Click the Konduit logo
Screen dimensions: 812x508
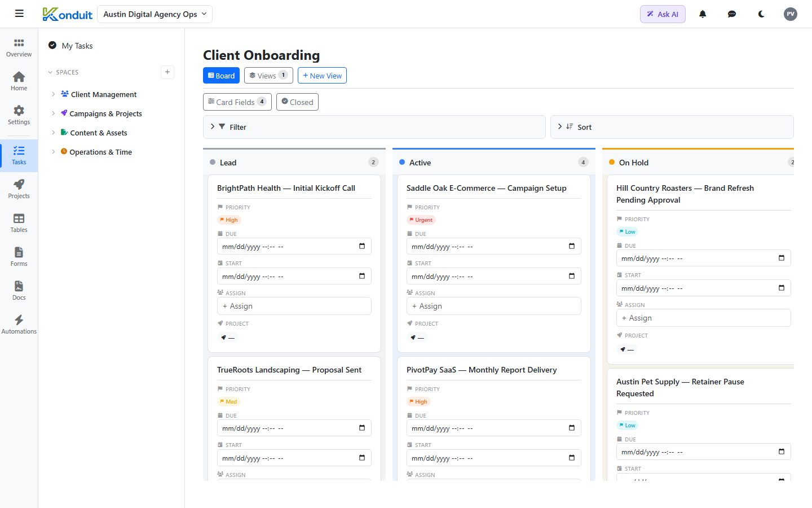(x=67, y=14)
